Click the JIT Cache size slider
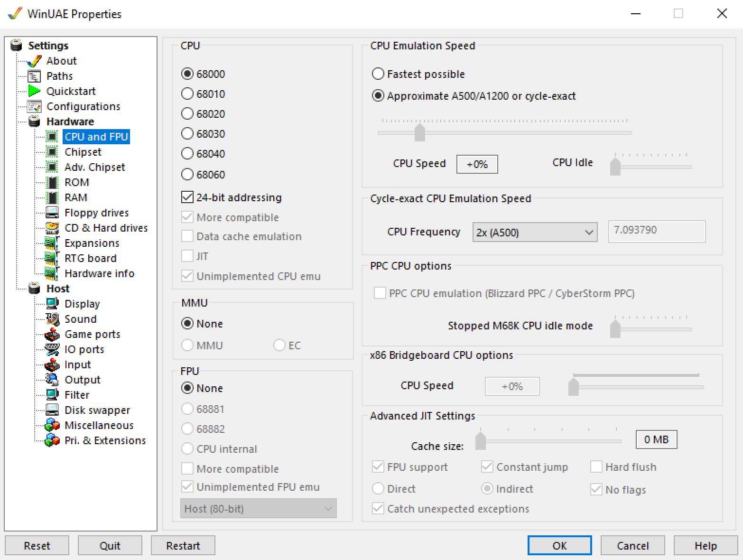Screen dimensions: 743x560 point(548,440)
